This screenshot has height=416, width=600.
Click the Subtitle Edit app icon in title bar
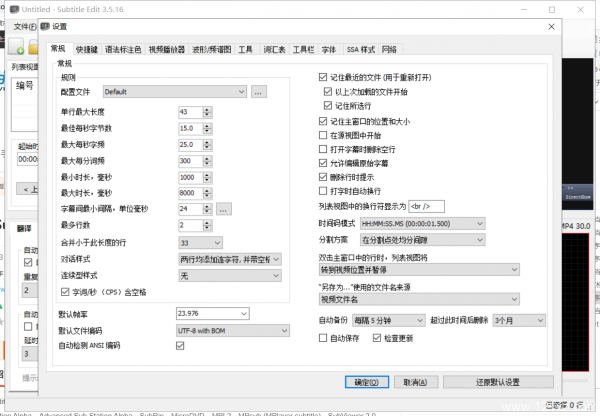[9, 6]
